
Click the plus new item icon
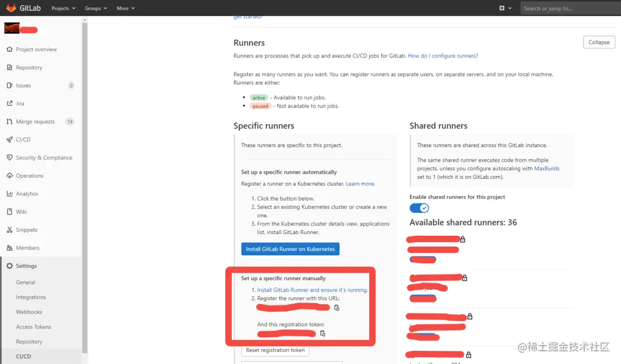click(502, 8)
